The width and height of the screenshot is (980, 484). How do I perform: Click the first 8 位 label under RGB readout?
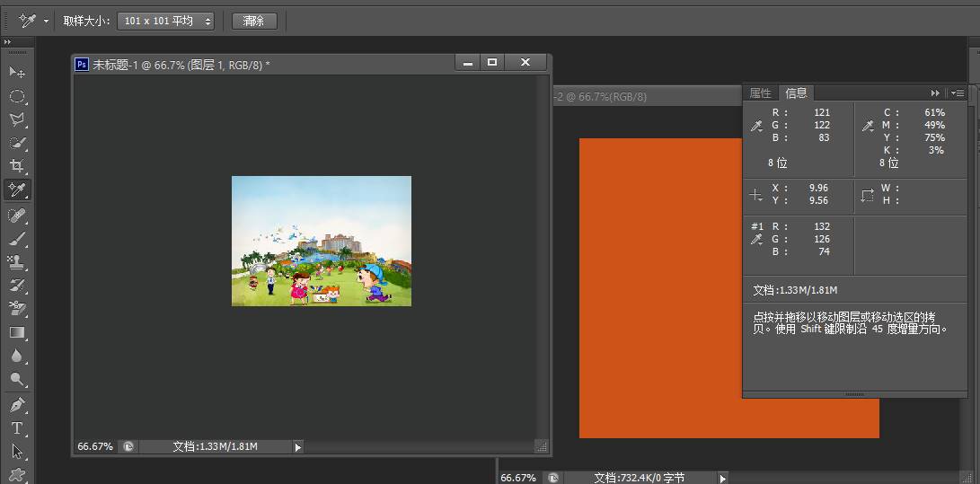[778, 163]
